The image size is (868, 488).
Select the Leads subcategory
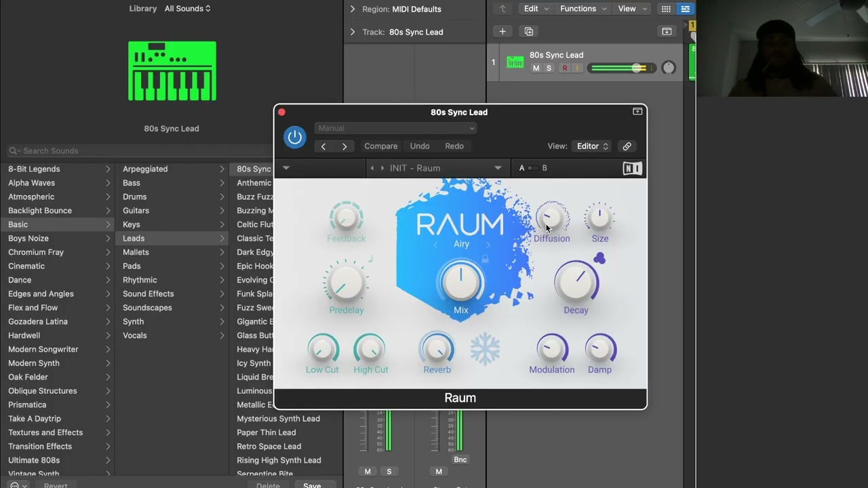[x=173, y=239]
